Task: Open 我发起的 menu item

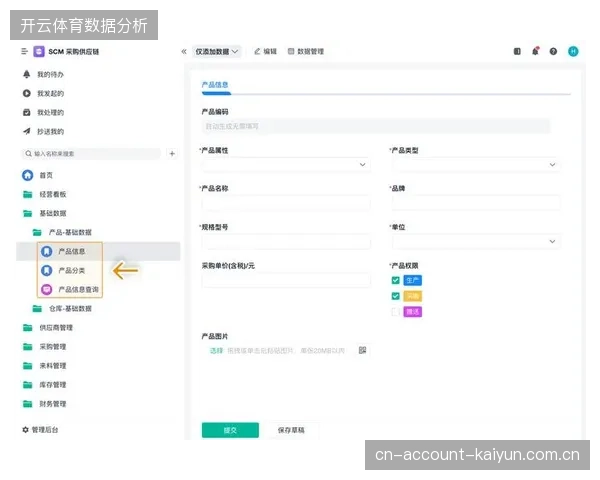Action: click(50, 93)
